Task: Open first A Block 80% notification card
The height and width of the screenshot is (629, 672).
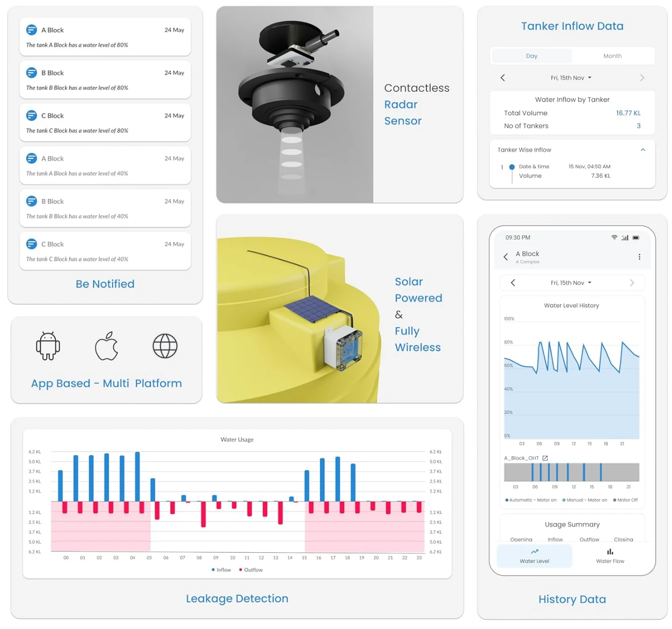Action: [105, 37]
